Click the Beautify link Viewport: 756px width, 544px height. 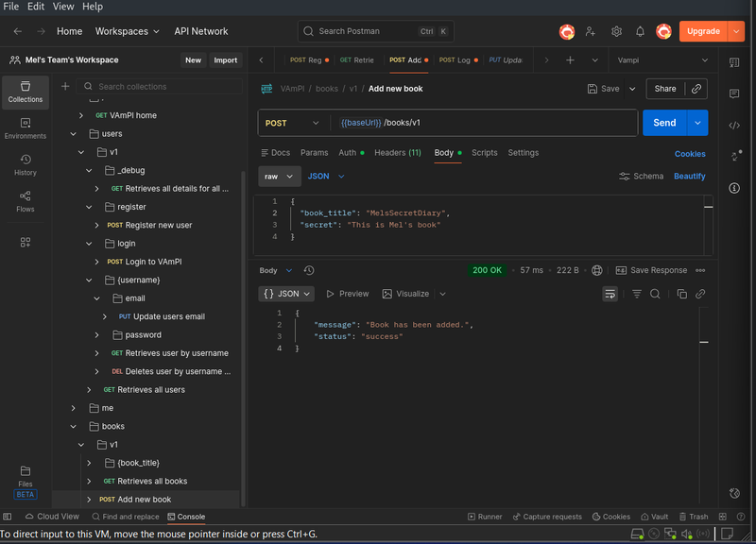coord(689,177)
